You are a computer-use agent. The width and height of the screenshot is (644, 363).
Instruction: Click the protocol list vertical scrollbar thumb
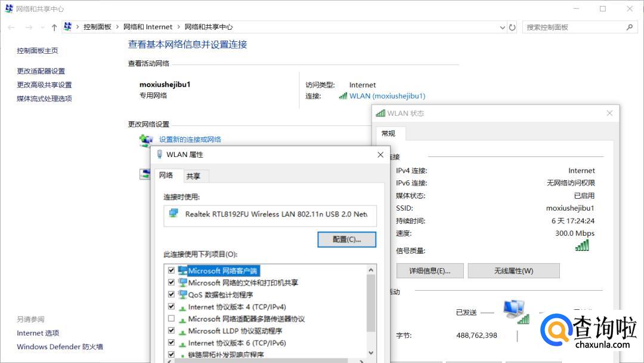point(371,303)
